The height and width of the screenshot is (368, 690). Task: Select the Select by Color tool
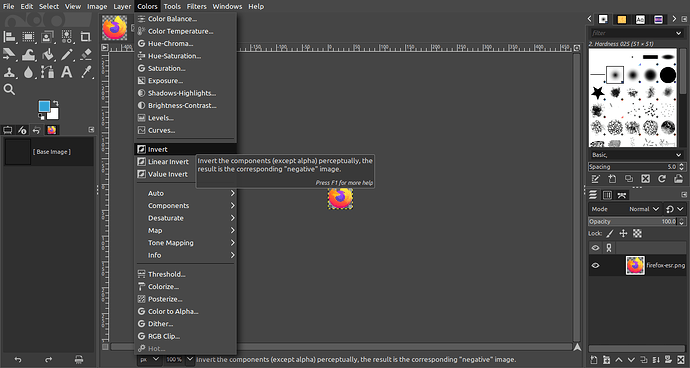66,37
